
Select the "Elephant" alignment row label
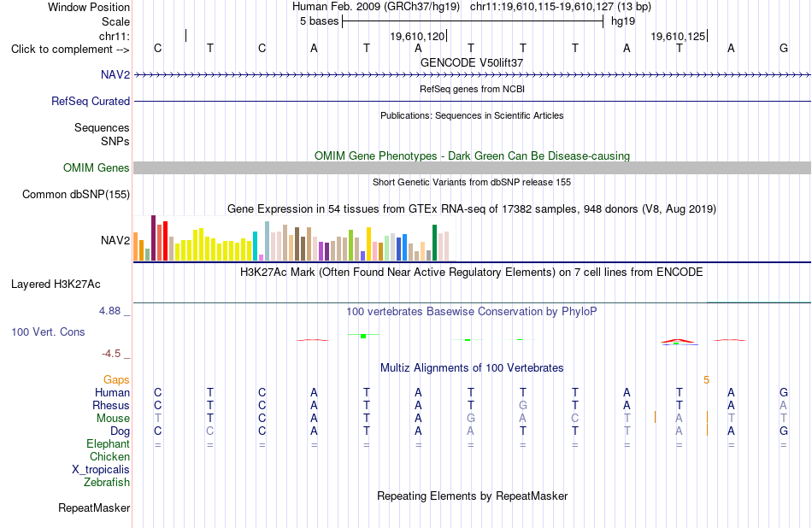108,444
